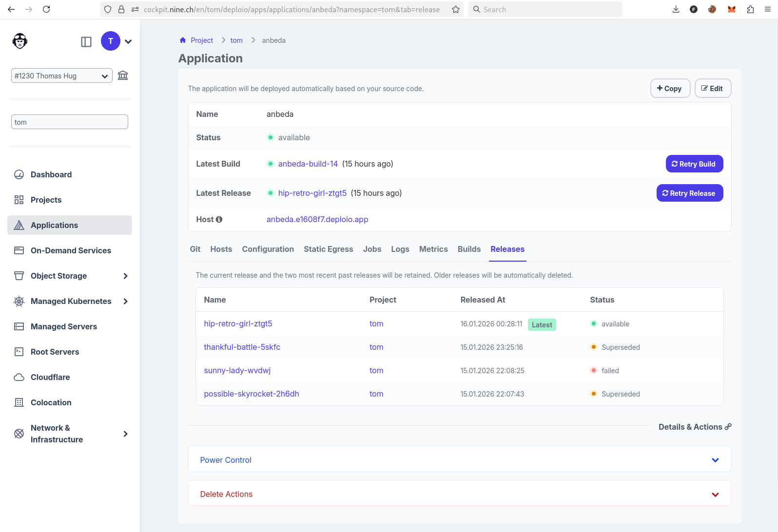Image resolution: width=778 pixels, height=532 pixels.
Task: Open the #1230 Thomas Hug account dropdown
Action: (x=62, y=76)
